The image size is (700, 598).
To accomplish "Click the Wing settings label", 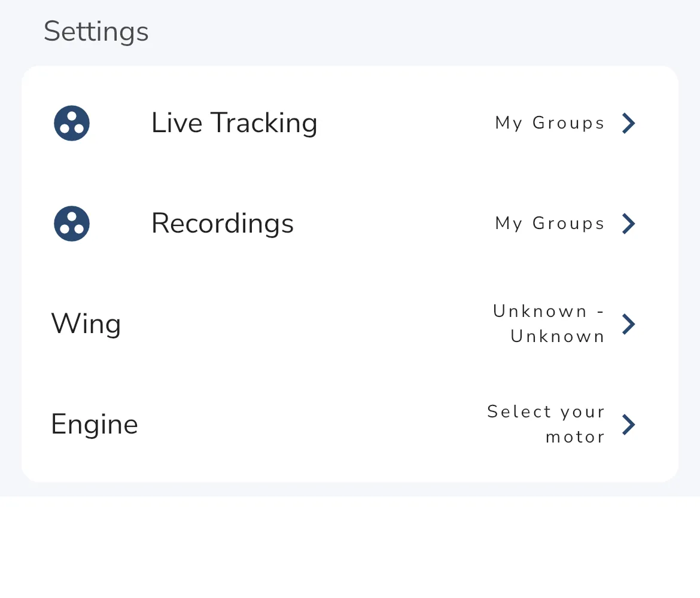I will [86, 324].
